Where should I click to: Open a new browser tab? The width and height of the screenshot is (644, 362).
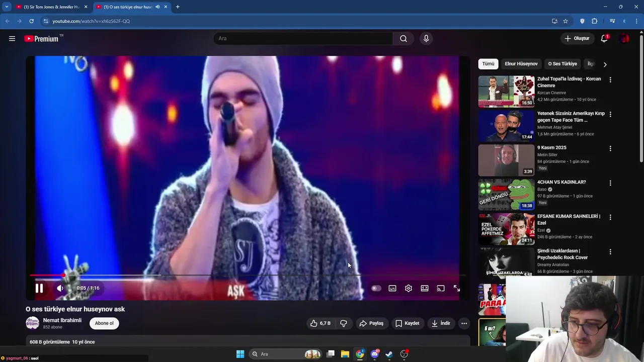click(178, 7)
